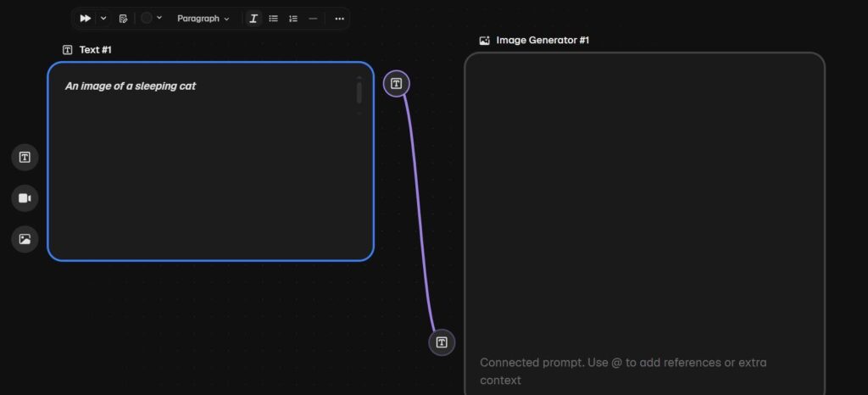
Task: Open the Paragraph style dropdown
Action: point(203,19)
